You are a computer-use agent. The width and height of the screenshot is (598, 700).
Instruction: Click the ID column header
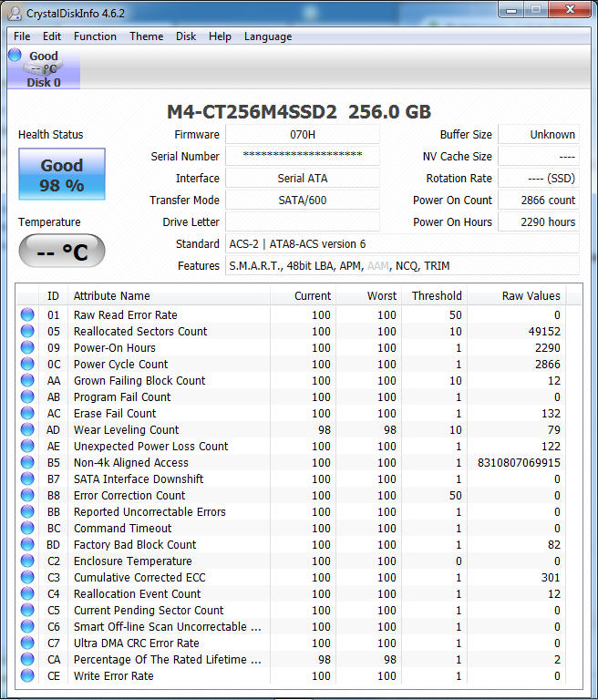coord(53,295)
